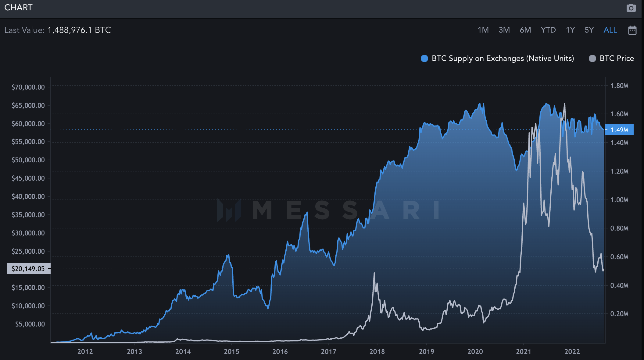Switch to the 6M time range

525,30
